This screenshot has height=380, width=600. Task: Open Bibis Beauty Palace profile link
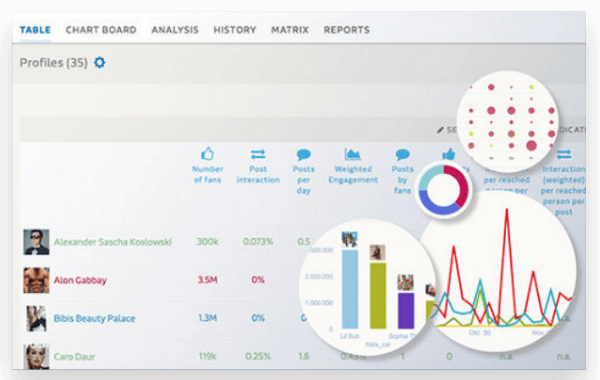95,318
